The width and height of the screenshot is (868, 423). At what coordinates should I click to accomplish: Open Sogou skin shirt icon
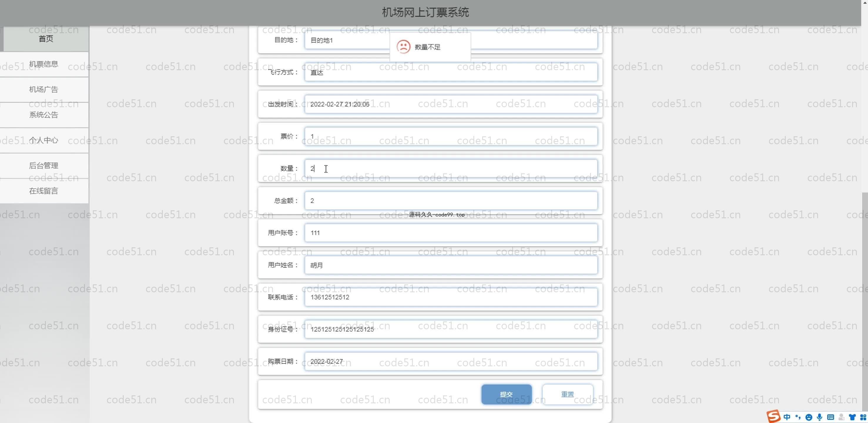(x=852, y=417)
